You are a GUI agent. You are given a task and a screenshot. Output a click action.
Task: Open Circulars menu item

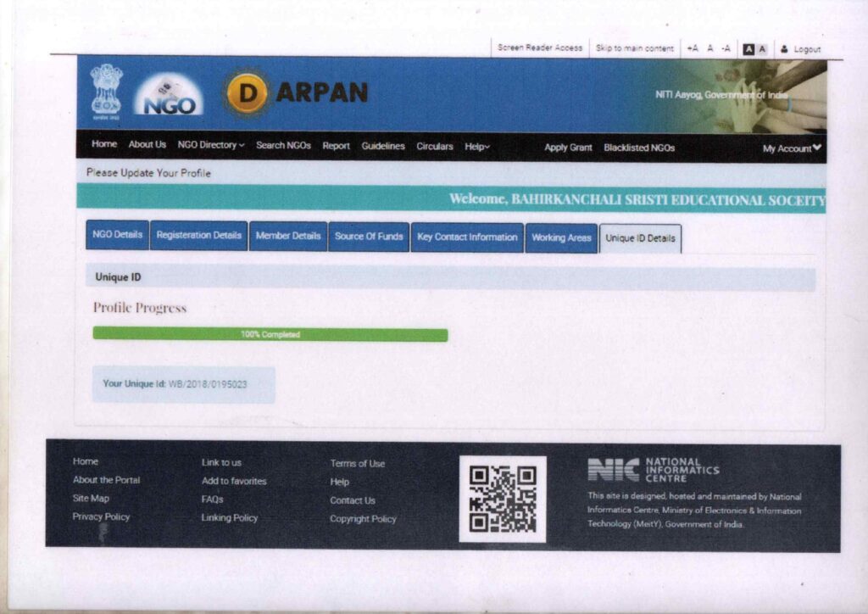pyautogui.click(x=435, y=147)
